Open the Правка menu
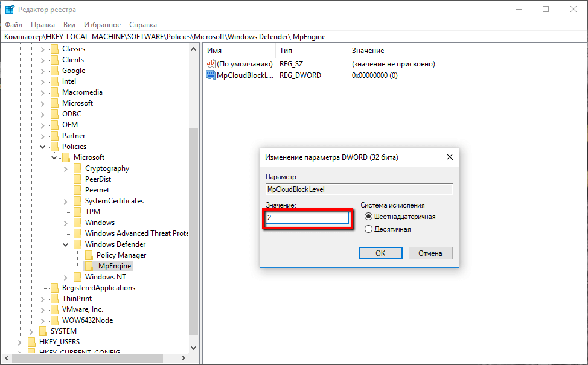Image resolution: width=588 pixels, height=365 pixels. coord(43,25)
